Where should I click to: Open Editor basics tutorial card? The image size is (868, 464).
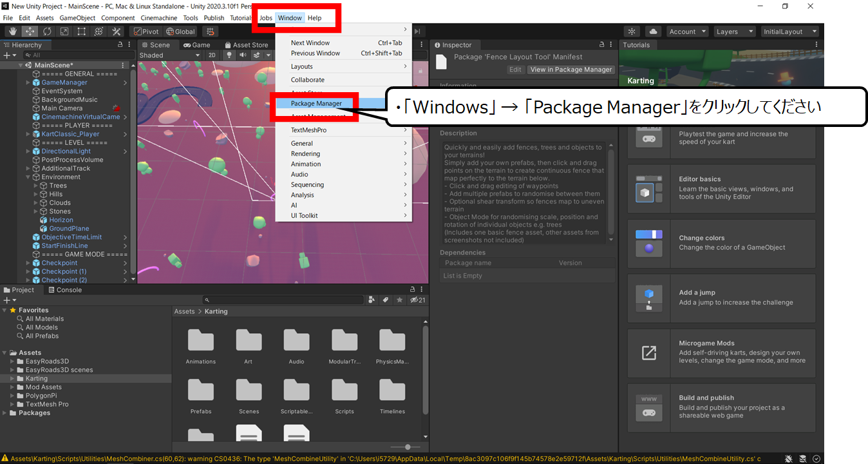click(x=721, y=189)
